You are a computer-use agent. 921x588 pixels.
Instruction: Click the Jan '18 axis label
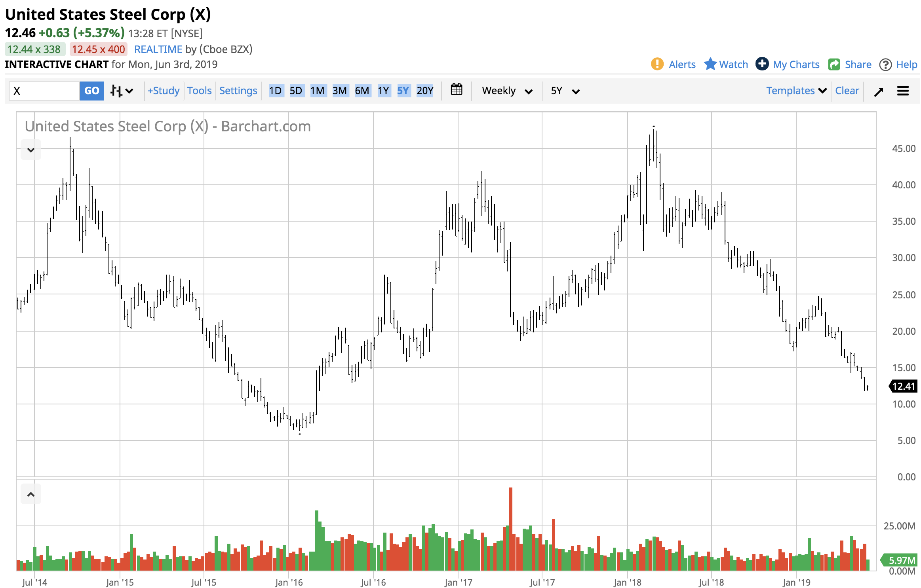627,582
